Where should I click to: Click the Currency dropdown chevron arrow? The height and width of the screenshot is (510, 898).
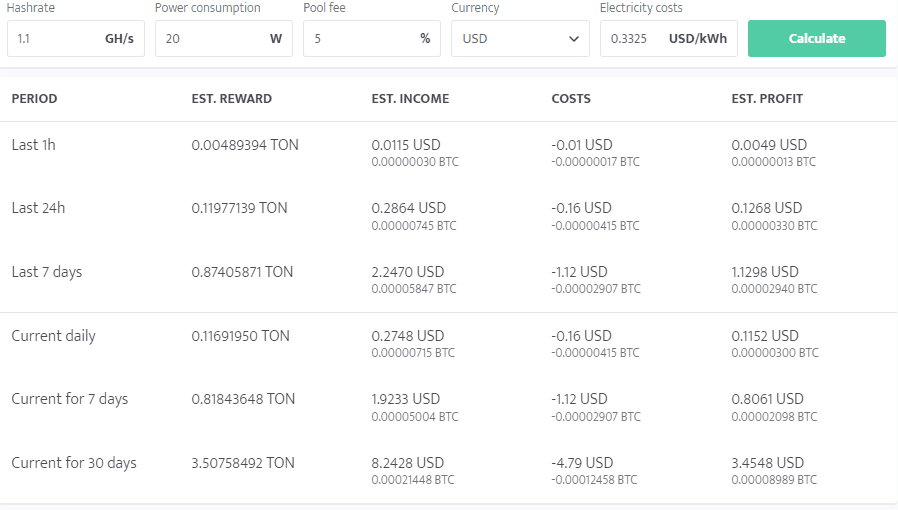point(574,39)
